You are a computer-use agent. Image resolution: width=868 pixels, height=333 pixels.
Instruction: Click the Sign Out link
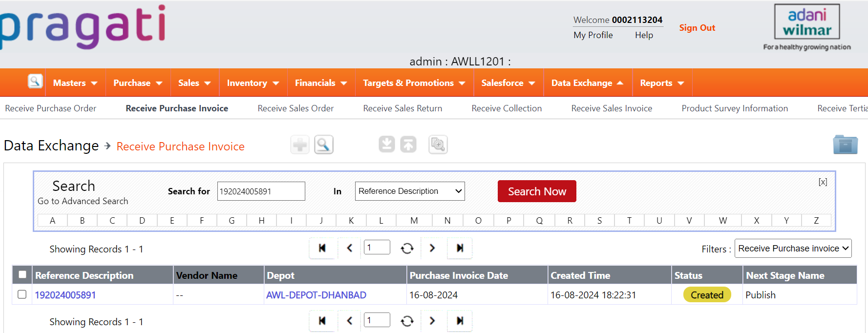(x=697, y=28)
